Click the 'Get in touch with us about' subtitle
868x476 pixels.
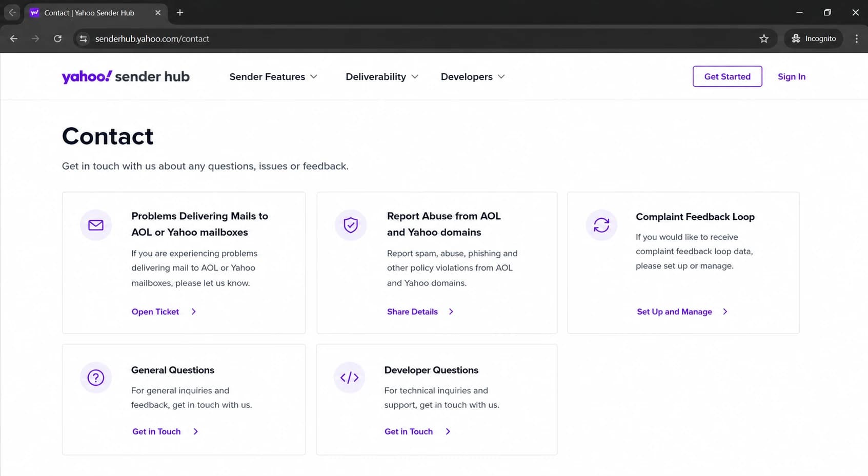[205, 166]
